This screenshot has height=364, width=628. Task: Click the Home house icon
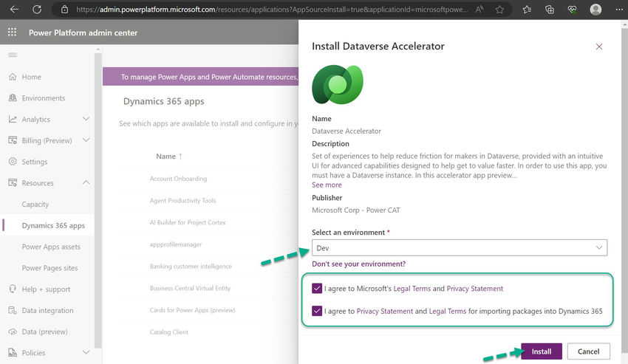(x=13, y=77)
